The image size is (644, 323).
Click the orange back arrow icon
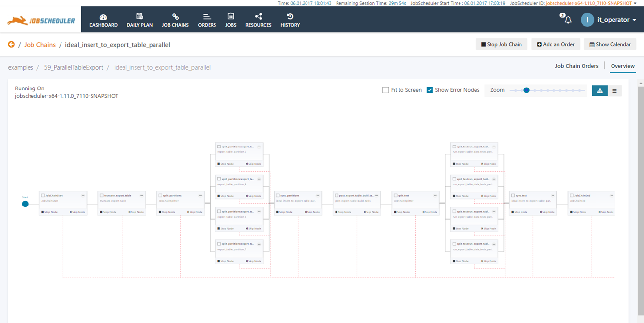click(11, 45)
